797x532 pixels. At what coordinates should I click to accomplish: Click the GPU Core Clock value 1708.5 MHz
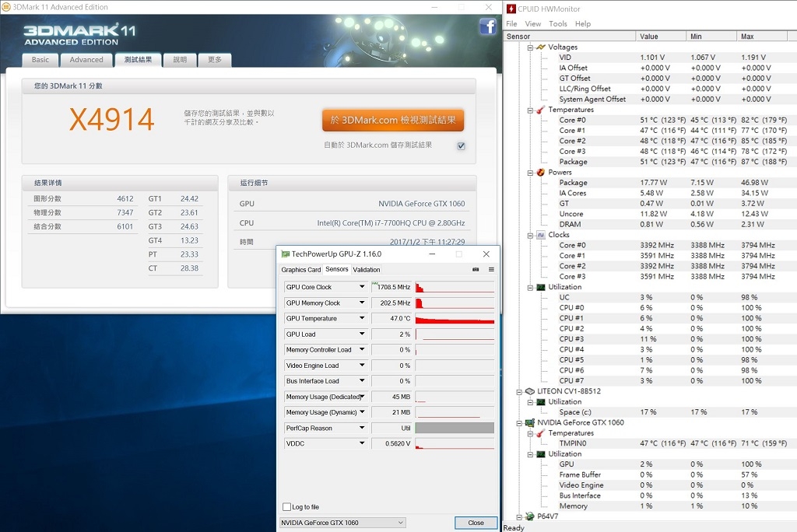tap(391, 287)
